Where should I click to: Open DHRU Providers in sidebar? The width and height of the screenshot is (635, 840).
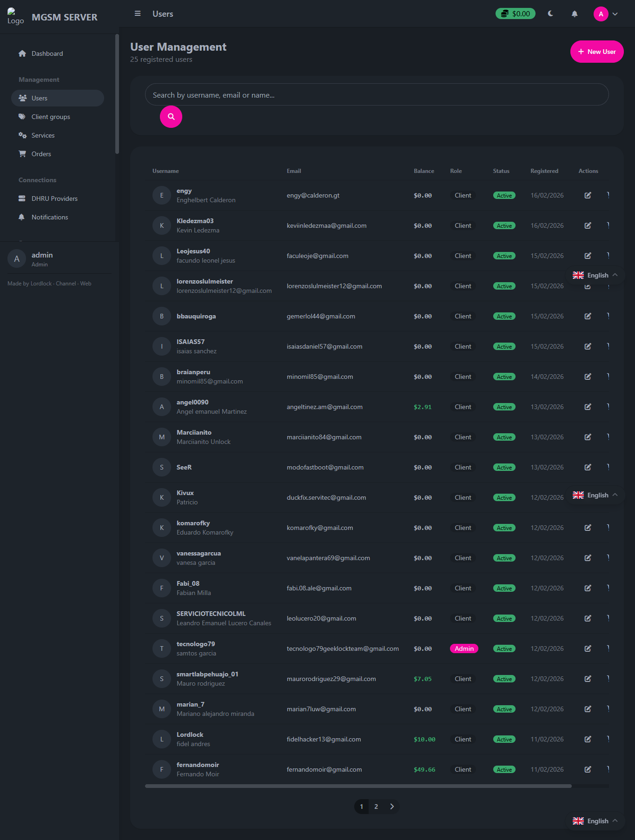(x=54, y=198)
